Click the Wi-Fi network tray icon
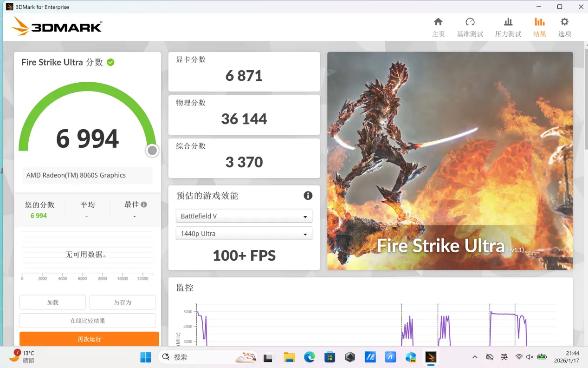Screen dimensions: 588x368 (x=519, y=357)
